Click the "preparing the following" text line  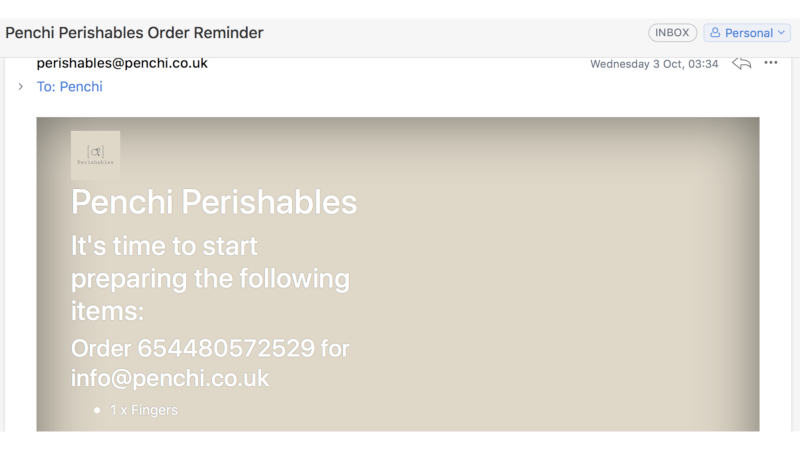[x=210, y=279]
